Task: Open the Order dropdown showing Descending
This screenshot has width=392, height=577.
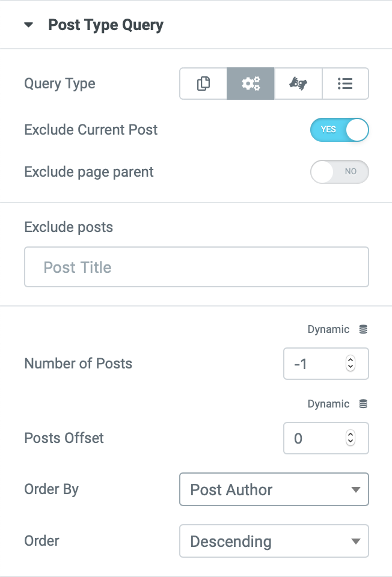Action: (x=274, y=542)
